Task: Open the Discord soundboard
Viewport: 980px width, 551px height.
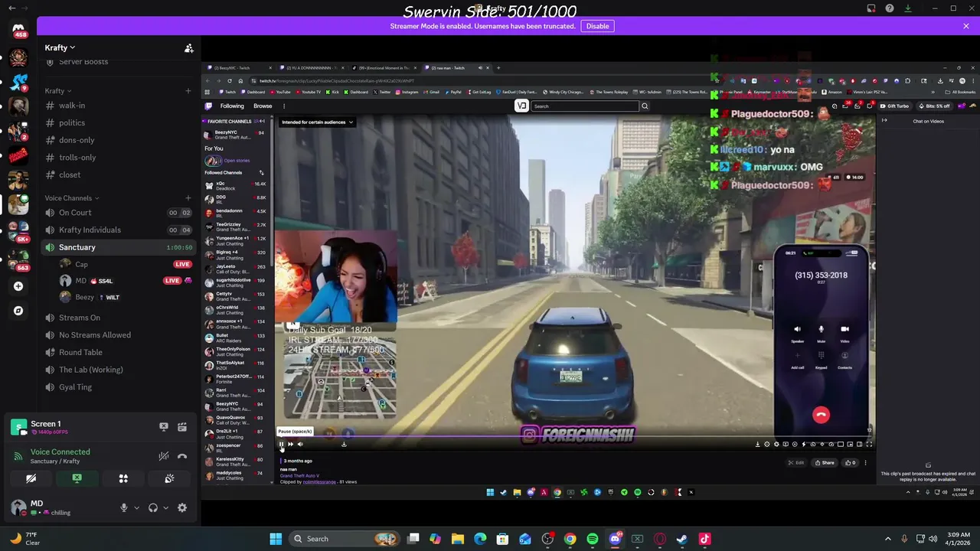Action: pos(169,478)
